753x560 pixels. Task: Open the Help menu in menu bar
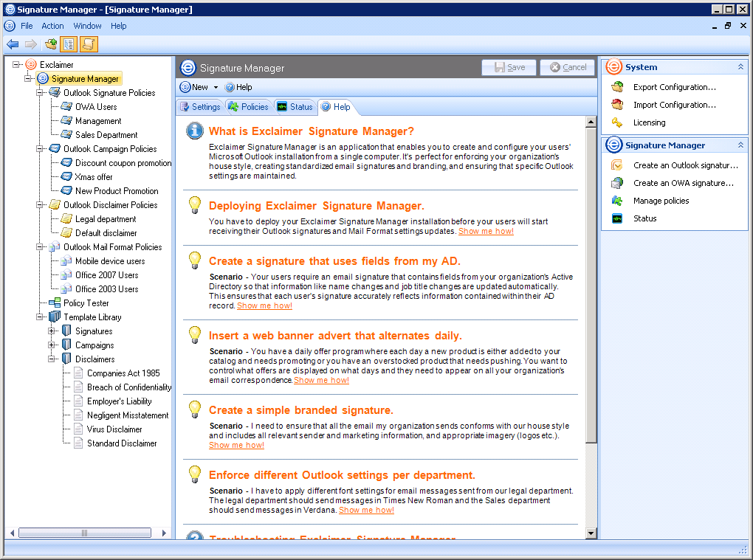(119, 26)
